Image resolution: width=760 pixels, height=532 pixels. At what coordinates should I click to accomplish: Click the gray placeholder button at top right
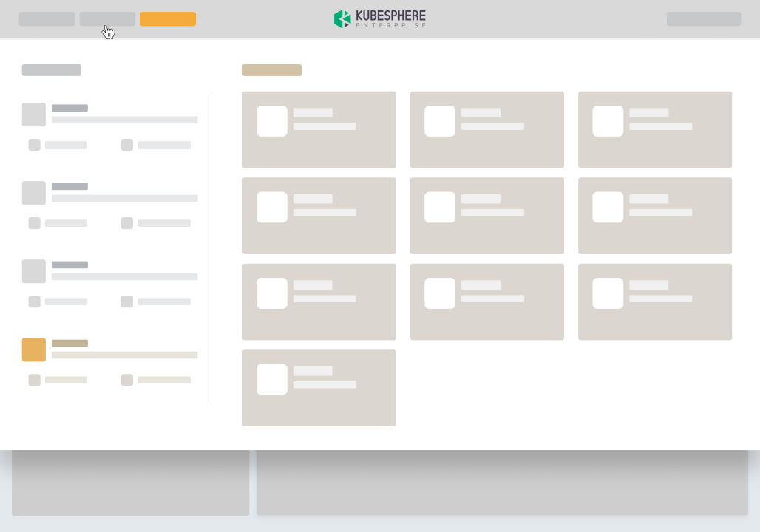pos(703,19)
